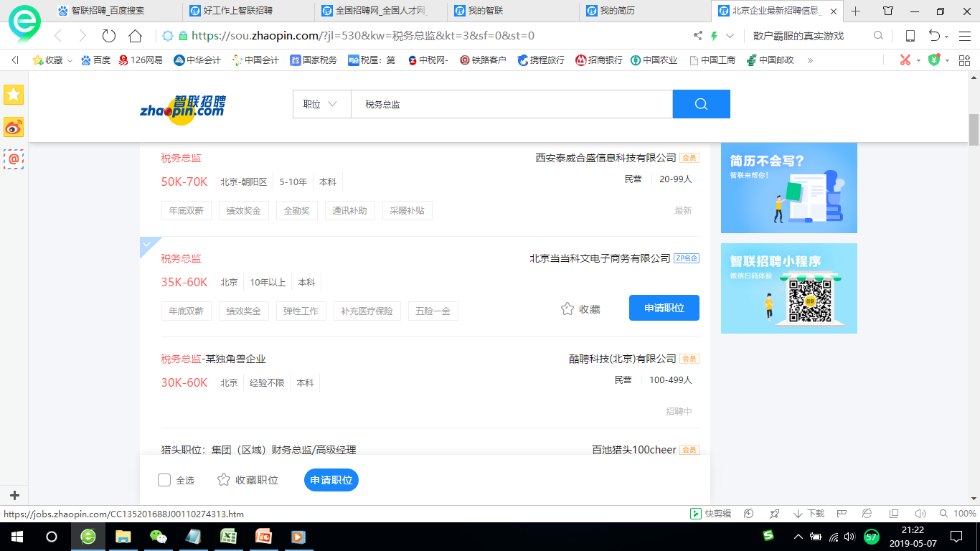Click the star icon to favorite 北京当当 job
This screenshot has width=980, height=551.
567,309
